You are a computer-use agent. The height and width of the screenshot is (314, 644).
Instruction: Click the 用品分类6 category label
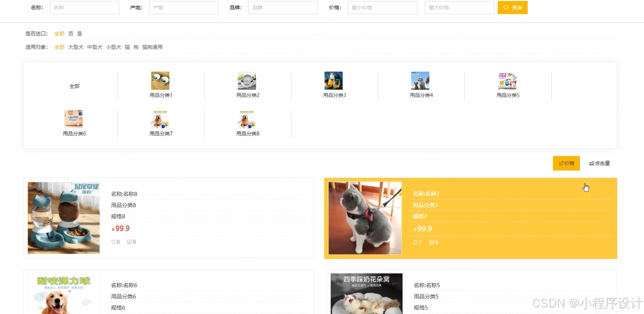click(x=74, y=134)
